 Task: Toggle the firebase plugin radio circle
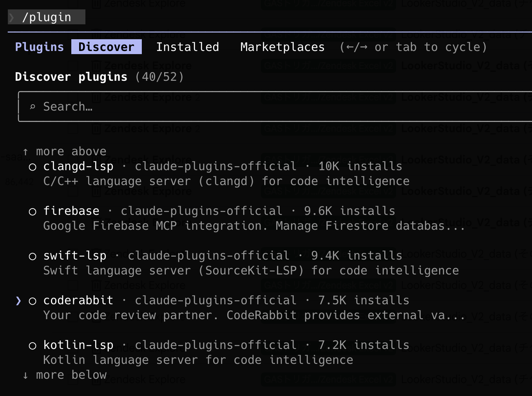[x=33, y=212]
